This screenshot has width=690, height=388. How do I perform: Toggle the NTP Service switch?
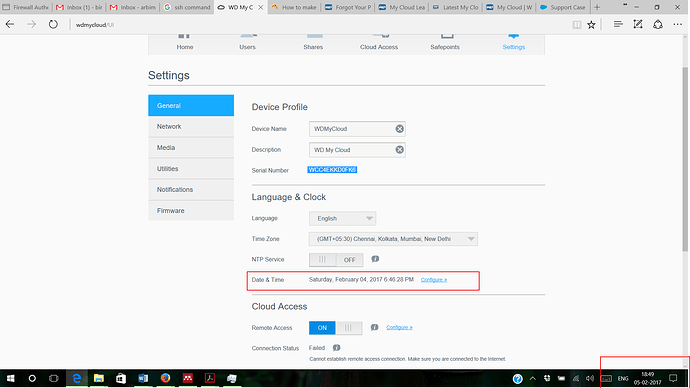tap(336, 260)
